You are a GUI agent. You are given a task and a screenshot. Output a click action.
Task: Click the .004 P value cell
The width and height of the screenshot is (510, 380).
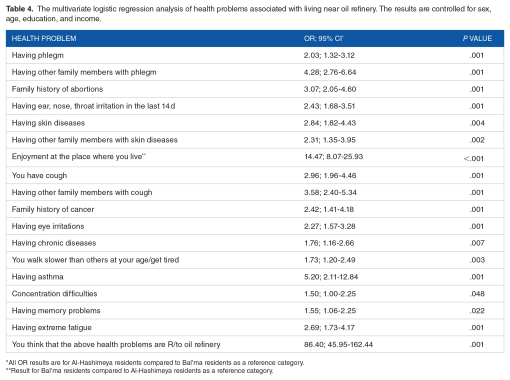pos(477,123)
